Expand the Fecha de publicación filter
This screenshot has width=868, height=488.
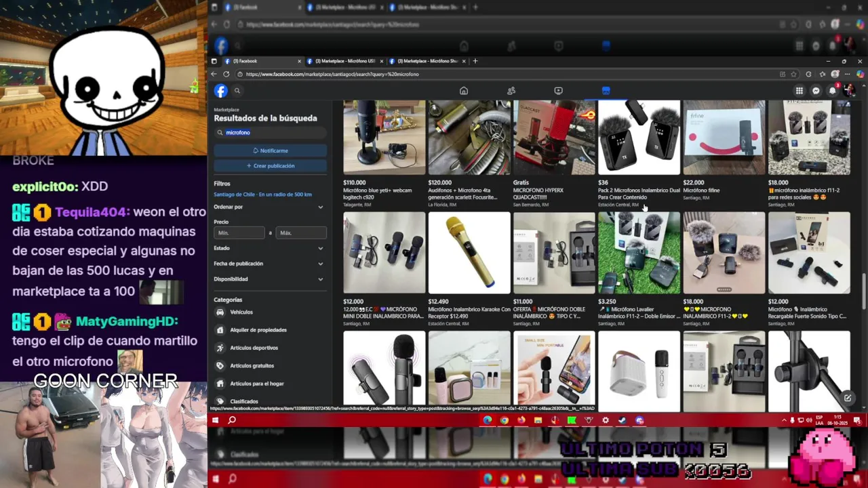(x=269, y=264)
